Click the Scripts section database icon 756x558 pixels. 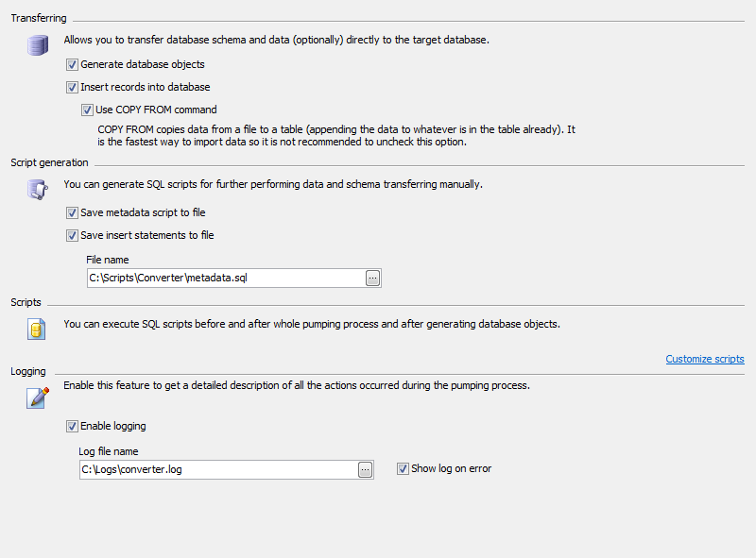[37, 329]
